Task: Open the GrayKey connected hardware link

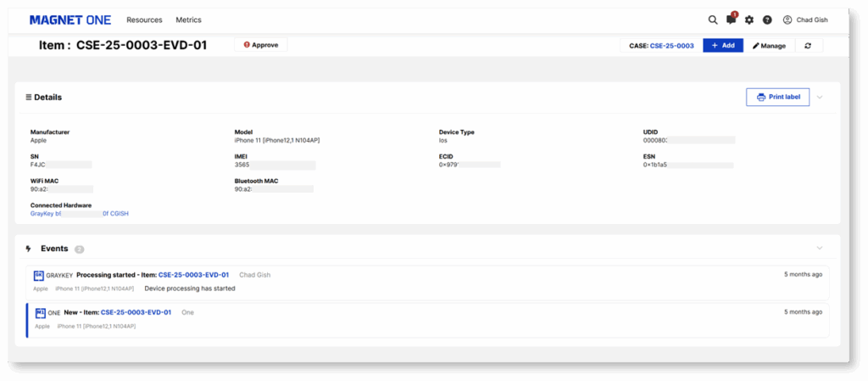Action: 79,213
